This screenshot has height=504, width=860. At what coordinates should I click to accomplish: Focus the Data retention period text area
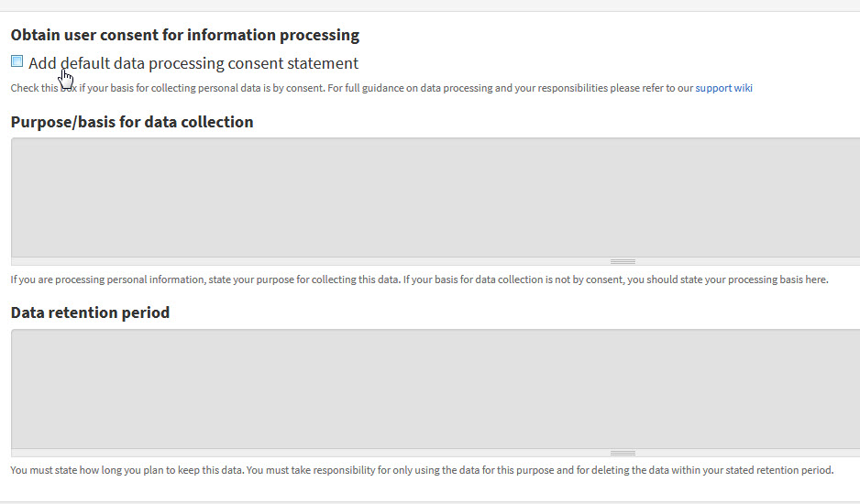coord(436,389)
